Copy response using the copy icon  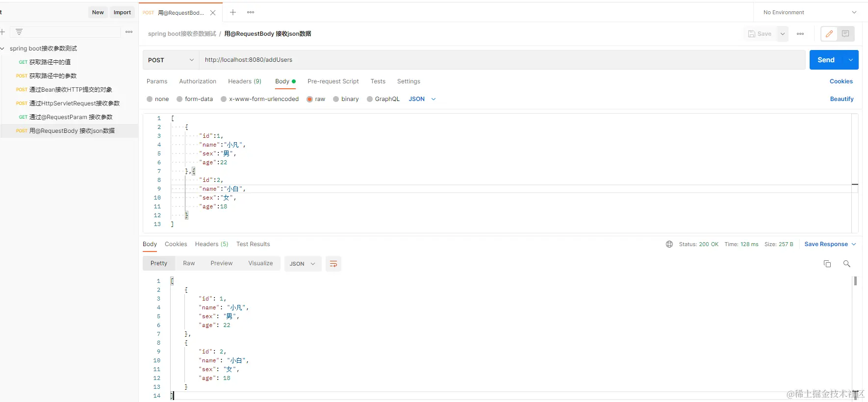(x=827, y=264)
